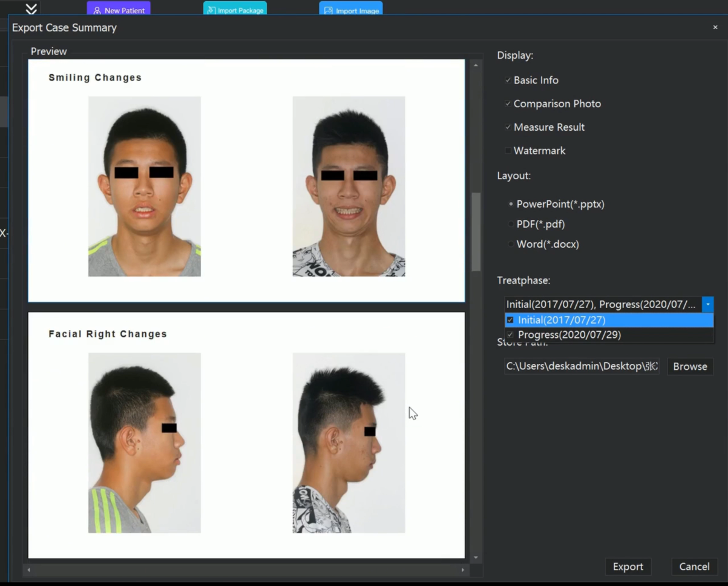Viewport: 728px width, 586px height.
Task: Click the double chevron collapse icon
Action: point(31,8)
